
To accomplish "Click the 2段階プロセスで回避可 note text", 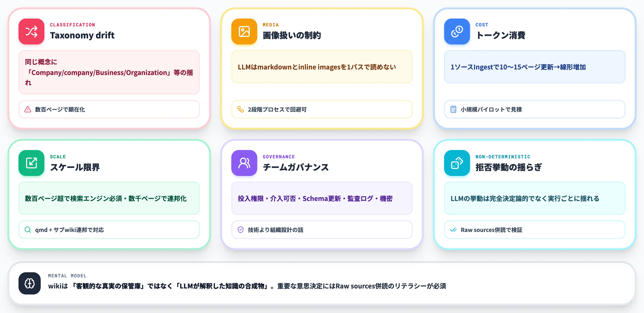I will coord(277,109).
